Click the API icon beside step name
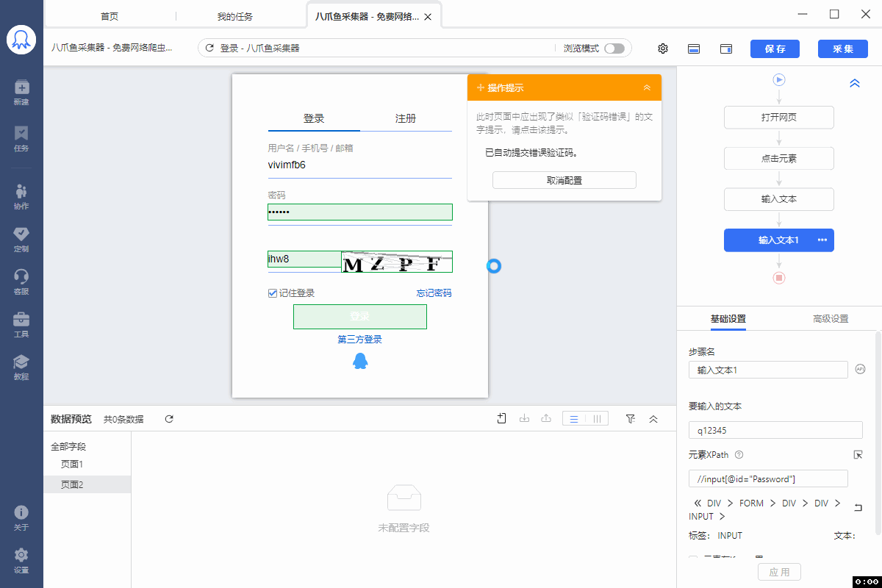Screen dimensions: 882x588 [860, 370]
